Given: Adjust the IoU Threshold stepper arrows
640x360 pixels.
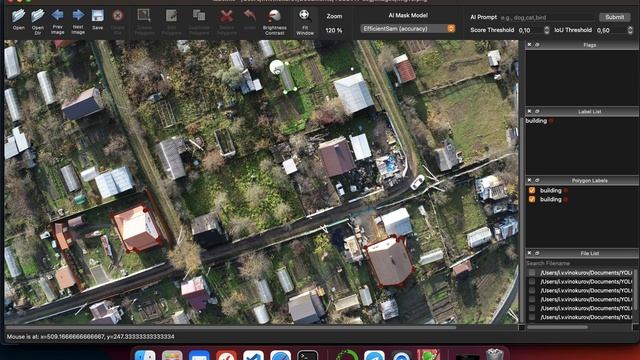Looking at the screenshot, I should 630,30.
